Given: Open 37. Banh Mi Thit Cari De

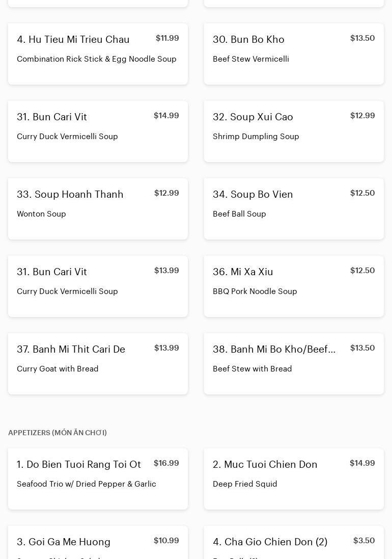Looking at the screenshot, I should pos(98,363).
